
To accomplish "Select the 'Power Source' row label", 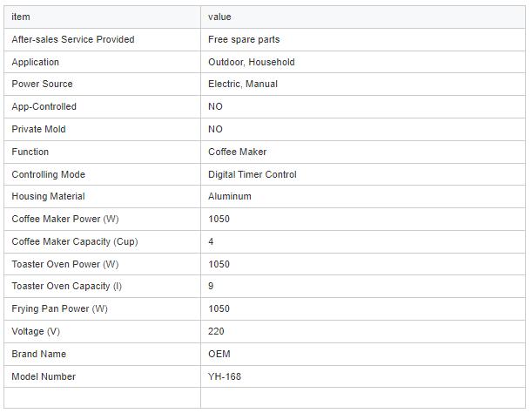I will pyautogui.click(x=42, y=84).
